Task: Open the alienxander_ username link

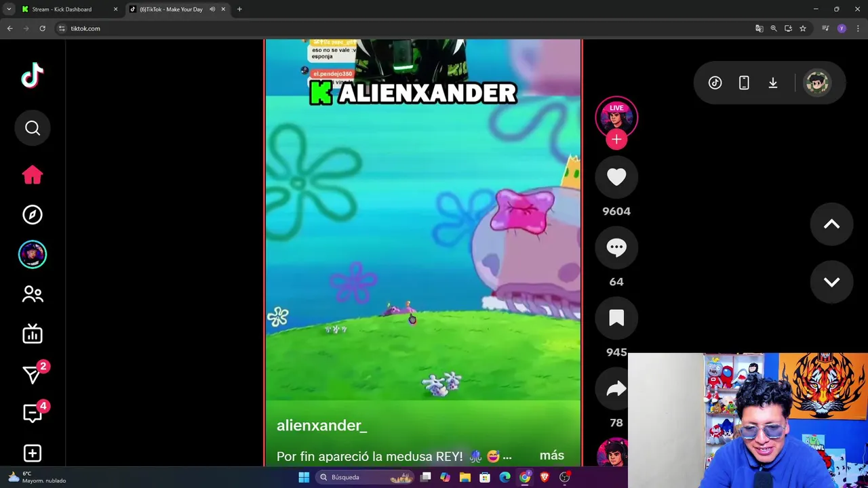Action: pos(321,426)
